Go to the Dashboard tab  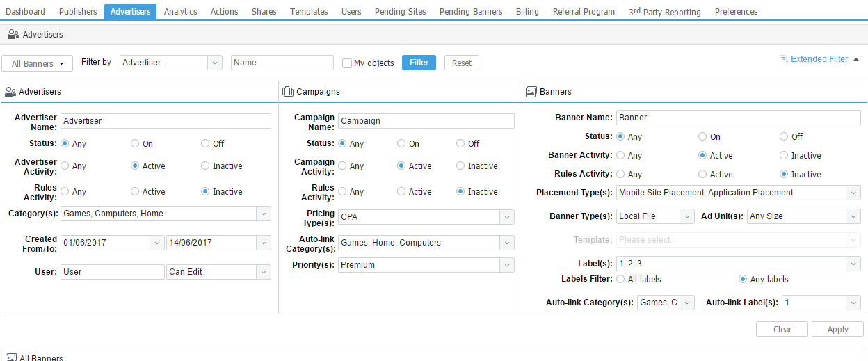point(25,12)
